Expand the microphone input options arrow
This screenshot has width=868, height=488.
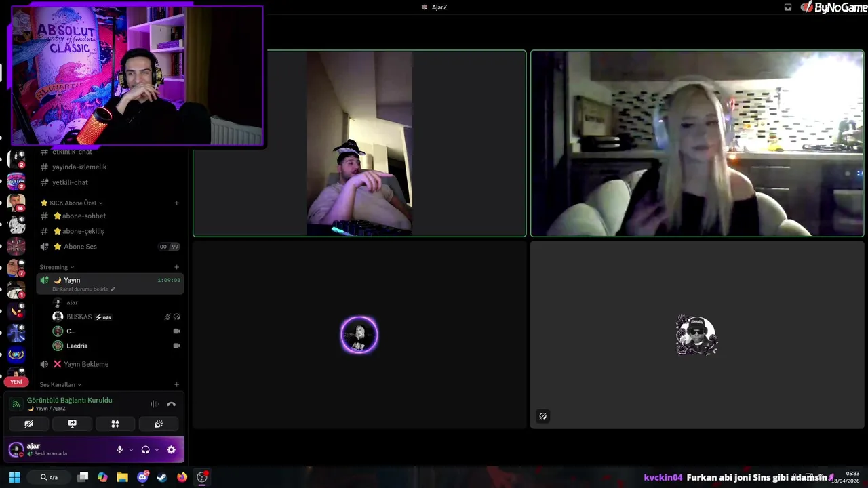[x=131, y=449]
